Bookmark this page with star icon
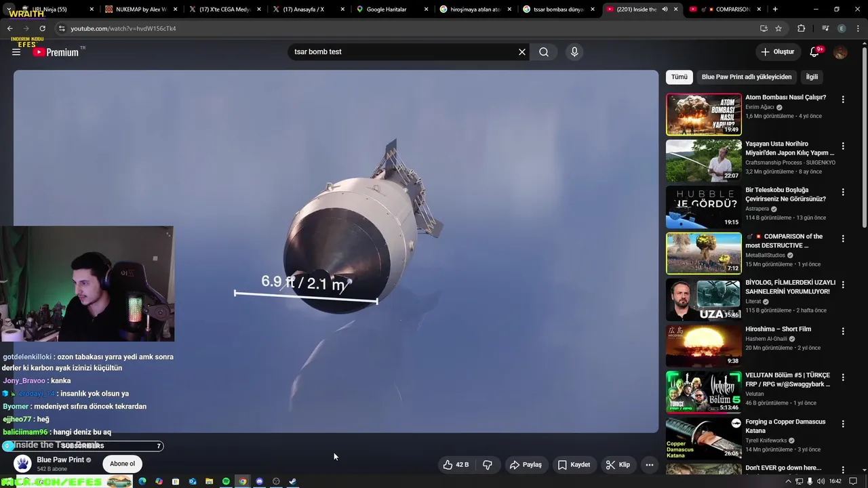 coord(778,28)
